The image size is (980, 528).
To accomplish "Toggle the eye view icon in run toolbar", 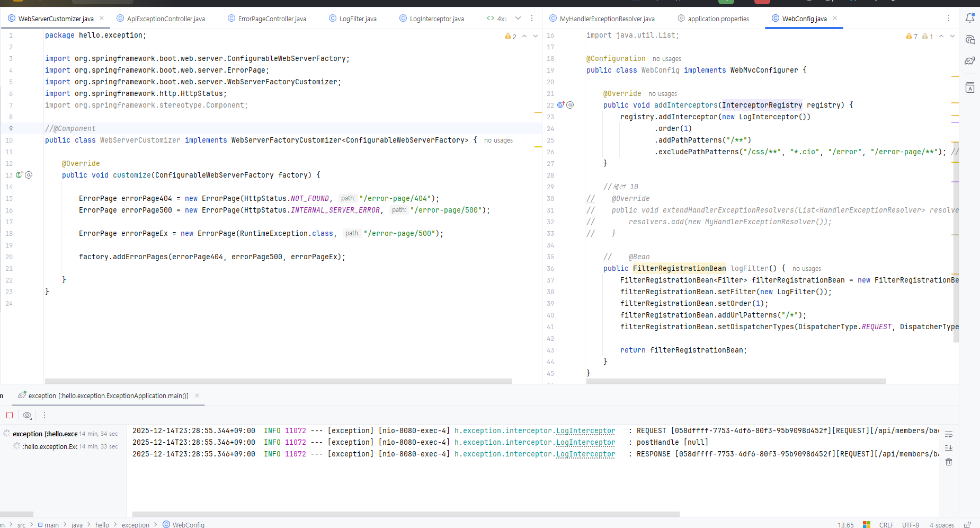I will (x=27, y=415).
